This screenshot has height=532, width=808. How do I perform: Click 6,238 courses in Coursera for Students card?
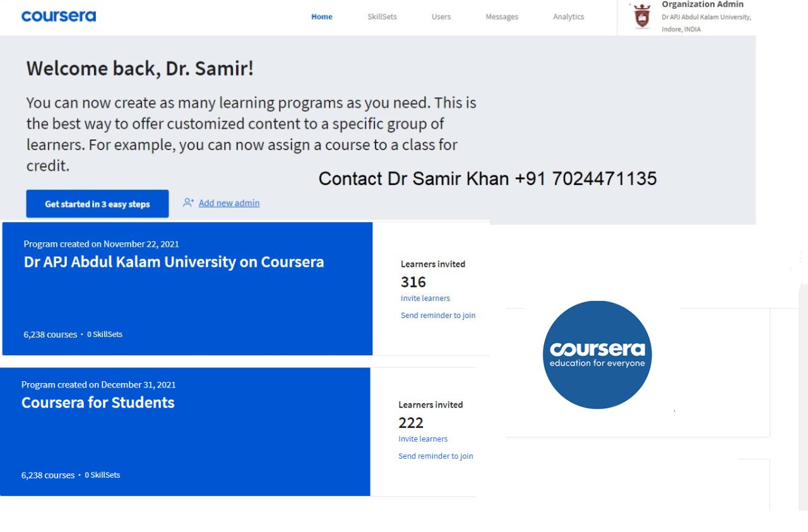tap(48, 475)
